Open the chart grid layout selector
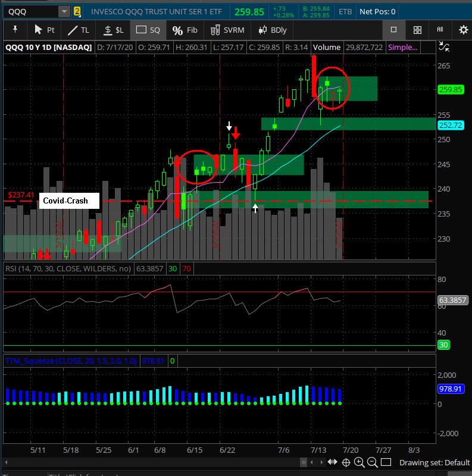Image resolution: width=472 pixels, height=476 pixels. tap(417, 30)
